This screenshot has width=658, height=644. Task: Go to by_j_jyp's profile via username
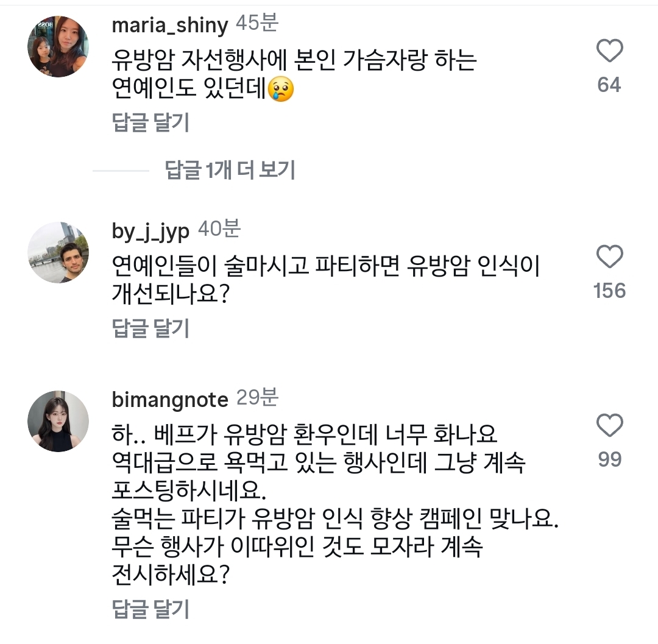point(151,231)
